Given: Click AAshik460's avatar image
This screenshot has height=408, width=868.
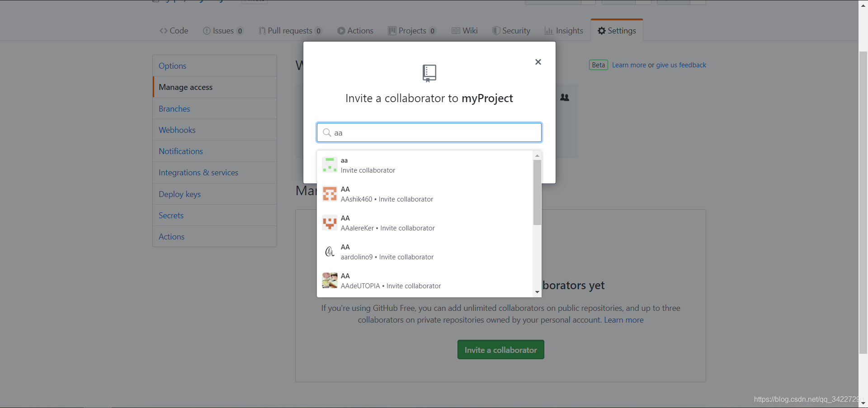Looking at the screenshot, I should click(x=330, y=194).
